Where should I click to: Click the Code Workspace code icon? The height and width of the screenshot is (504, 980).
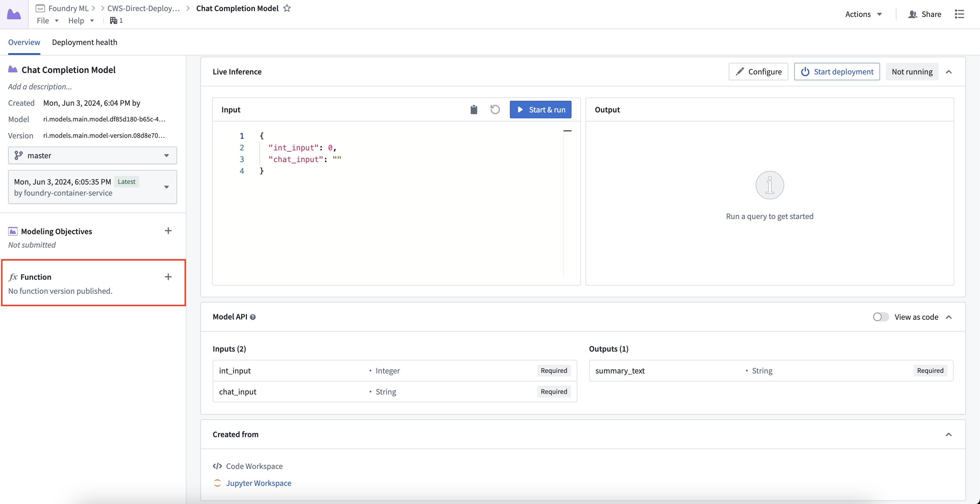coord(217,466)
